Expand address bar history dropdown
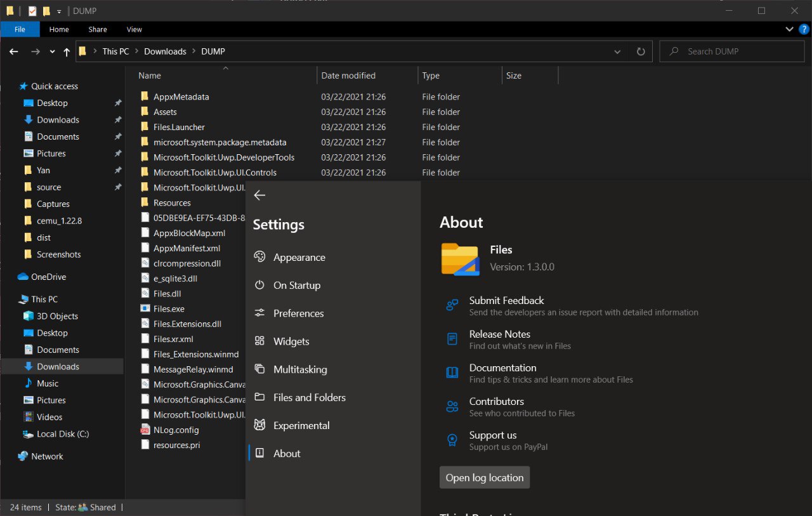The height and width of the screenshot is (516, 812). pyautogui.click(x=618, y=51)
